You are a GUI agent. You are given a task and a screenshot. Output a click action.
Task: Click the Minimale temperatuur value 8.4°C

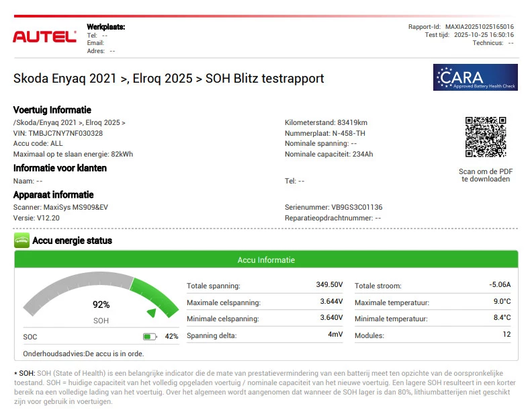coord(502,317)
